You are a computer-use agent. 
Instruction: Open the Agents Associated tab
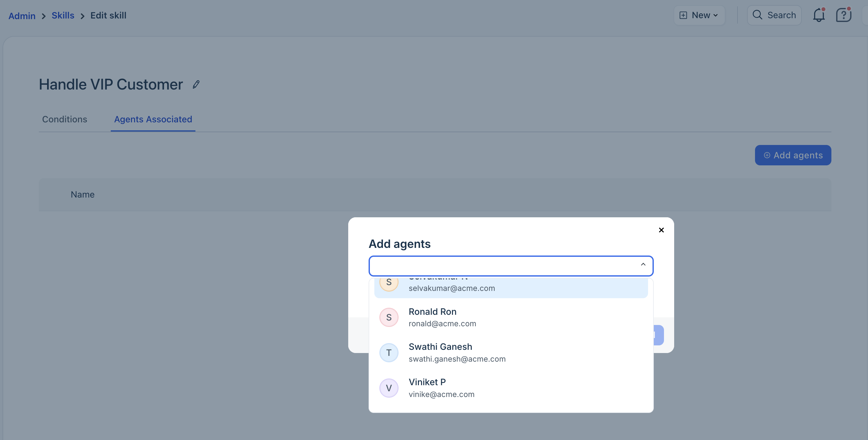tap(153, 119)
